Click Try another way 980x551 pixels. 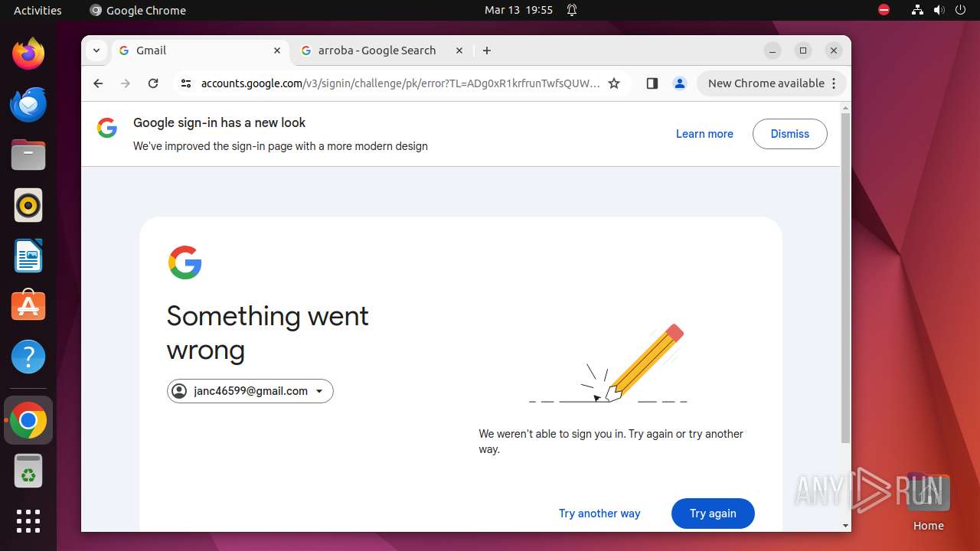tap(599, 514)
